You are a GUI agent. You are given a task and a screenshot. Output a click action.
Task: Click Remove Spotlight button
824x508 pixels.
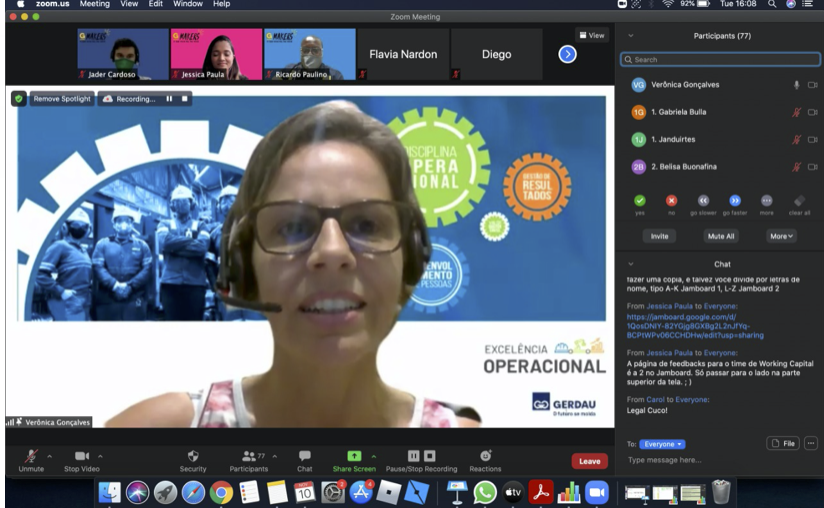tap(62, 99)
